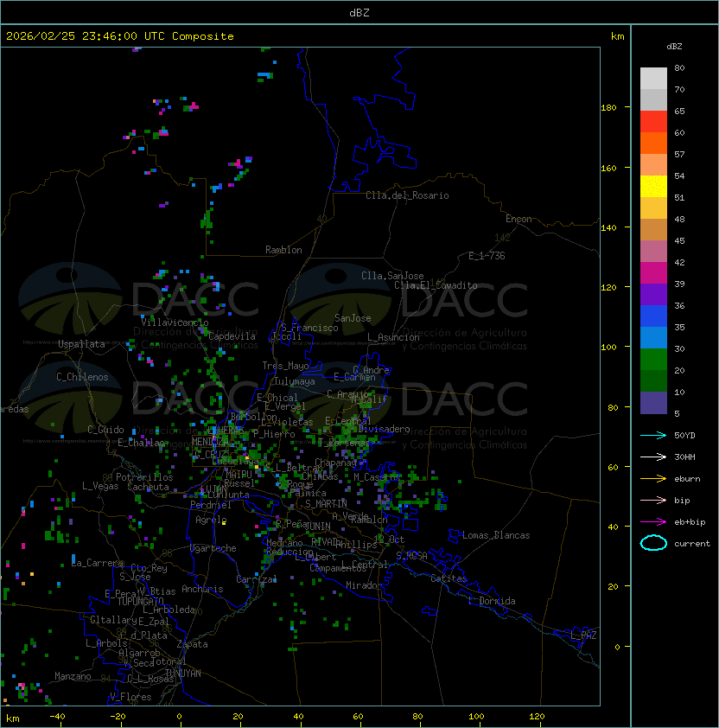Pick the lightest gray swatch atop scale

(x=653, y=78)
